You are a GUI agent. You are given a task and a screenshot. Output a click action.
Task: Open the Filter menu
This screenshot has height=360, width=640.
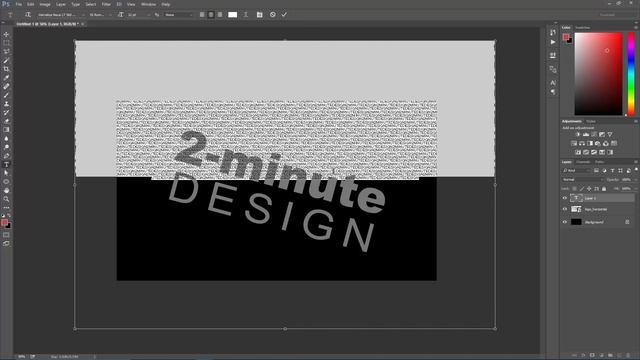tap(106, 4)
